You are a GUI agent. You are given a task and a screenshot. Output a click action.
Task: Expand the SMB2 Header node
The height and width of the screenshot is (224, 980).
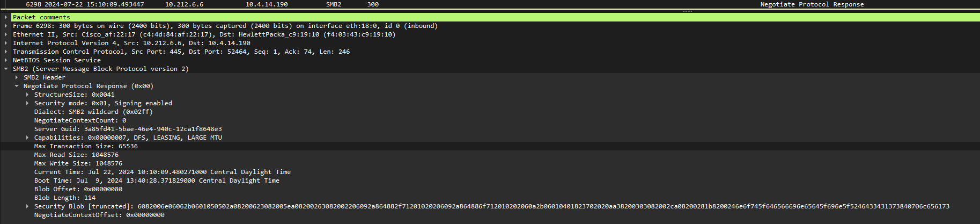(x=17, y=77)
